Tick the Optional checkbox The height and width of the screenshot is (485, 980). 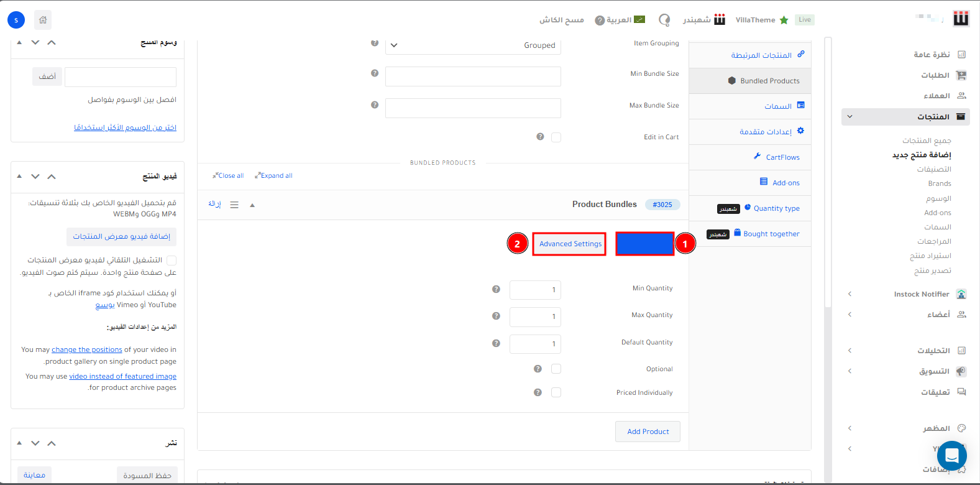[556, 369]
